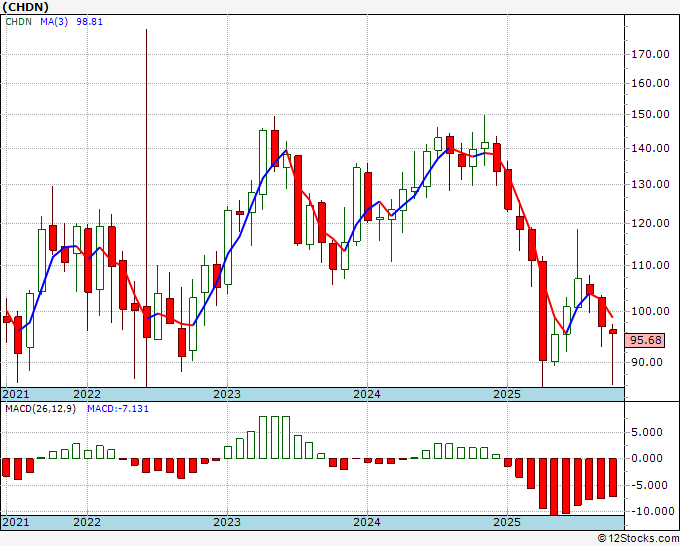The width and height of the screenshot is (680, 546).
Task: Click the 140.00 price axis label
Action: click(650, 148)
